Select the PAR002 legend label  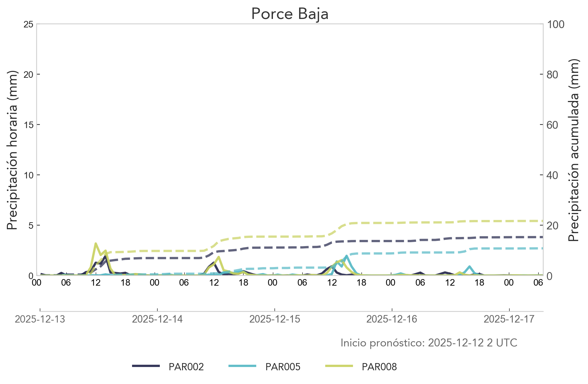pyautogui.click(x=186, y=367)
